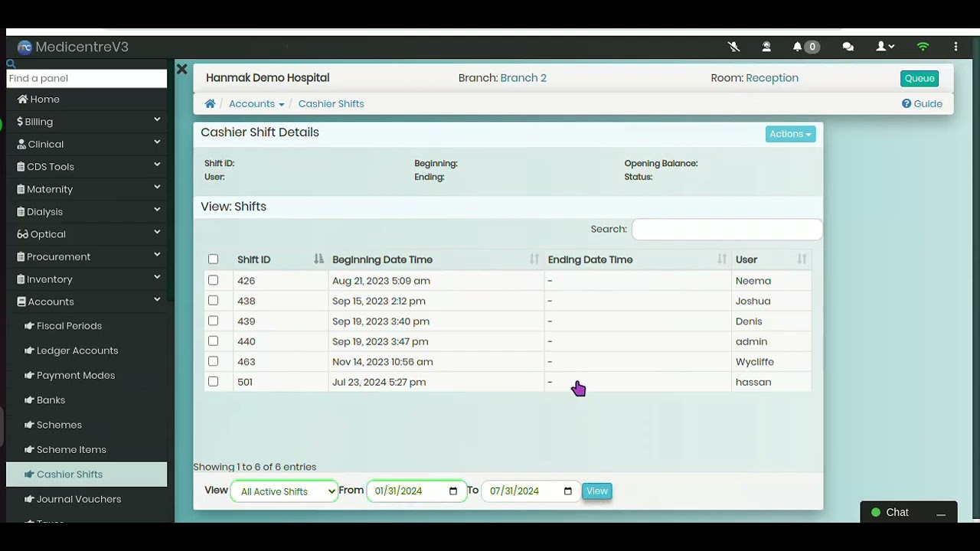Click the muted microphone icon in top bar
Viewport: 980px width, 551px height.
[x=733, y=47]
